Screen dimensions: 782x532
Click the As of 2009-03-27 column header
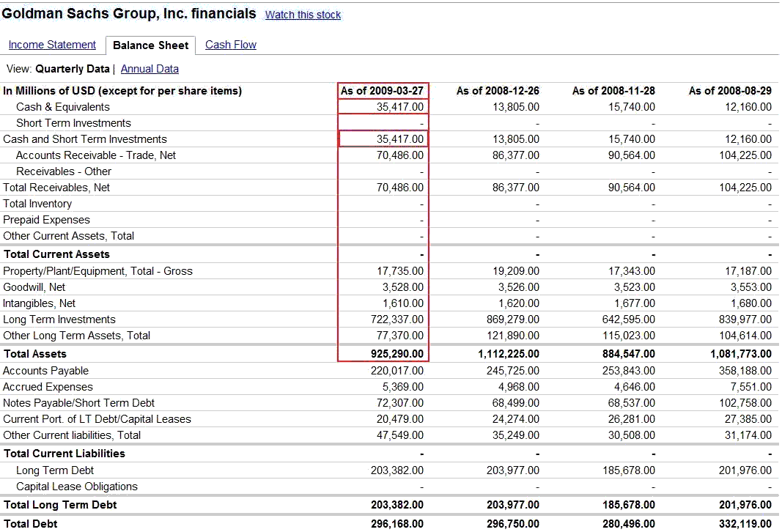[383, 91]
